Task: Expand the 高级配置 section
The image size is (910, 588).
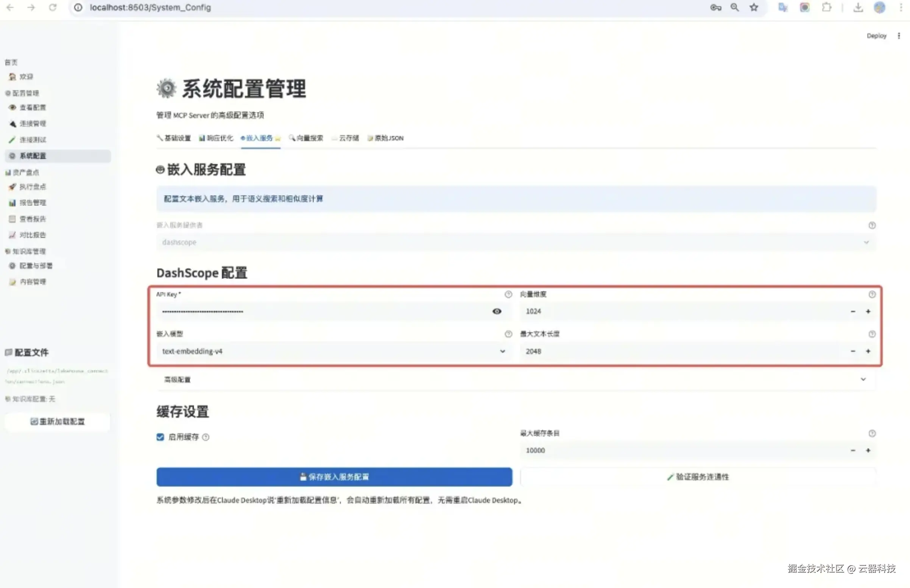Action: pos(516,380)
